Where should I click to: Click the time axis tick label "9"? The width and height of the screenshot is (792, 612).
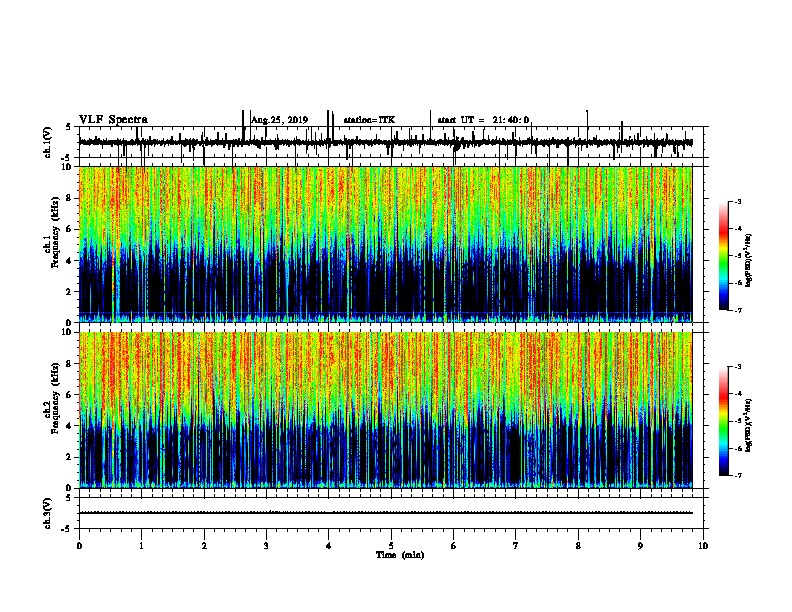click(640, 546)
